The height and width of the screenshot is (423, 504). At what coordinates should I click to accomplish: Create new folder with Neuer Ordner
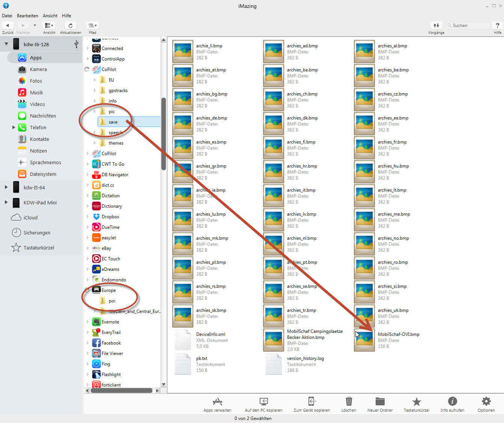tap(380, 401)
